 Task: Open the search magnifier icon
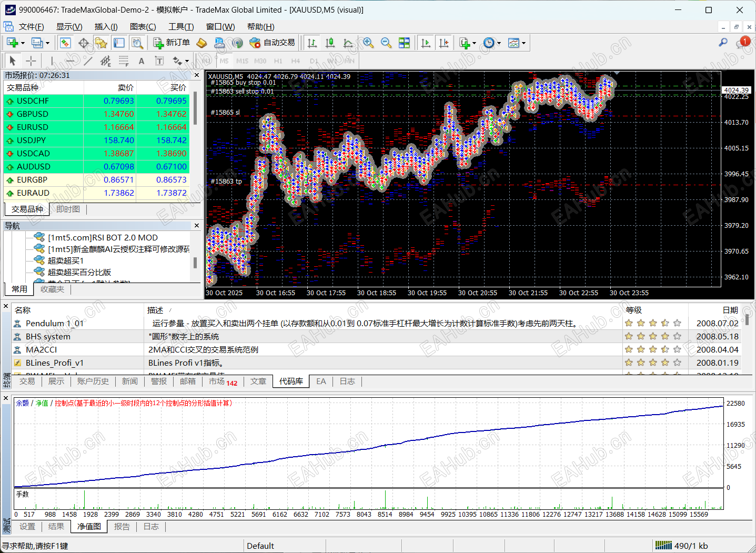coord(723,42)
